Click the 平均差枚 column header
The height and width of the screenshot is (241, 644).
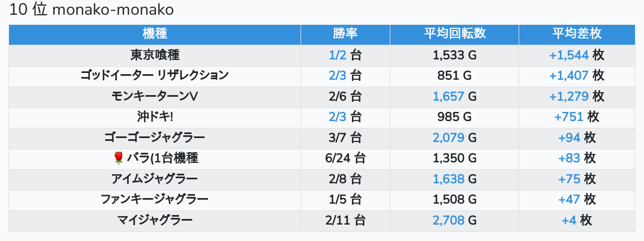[x=577, y=35]
